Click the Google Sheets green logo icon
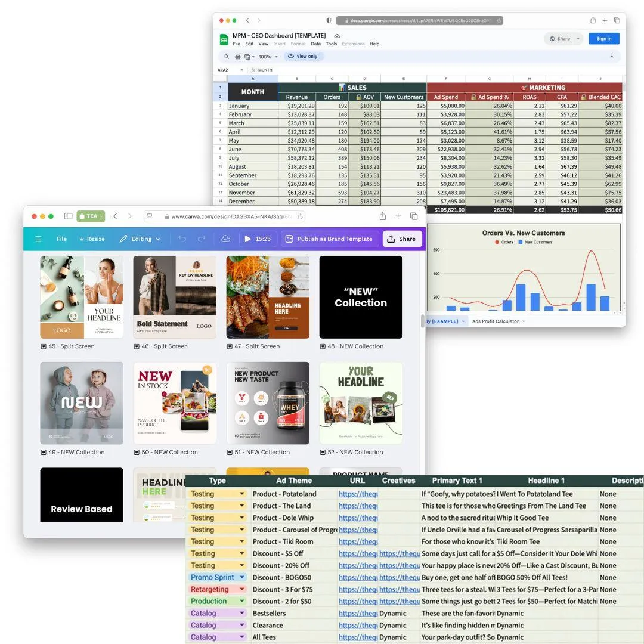The height and width of the screenshot is (644, 644). (224, 39)
